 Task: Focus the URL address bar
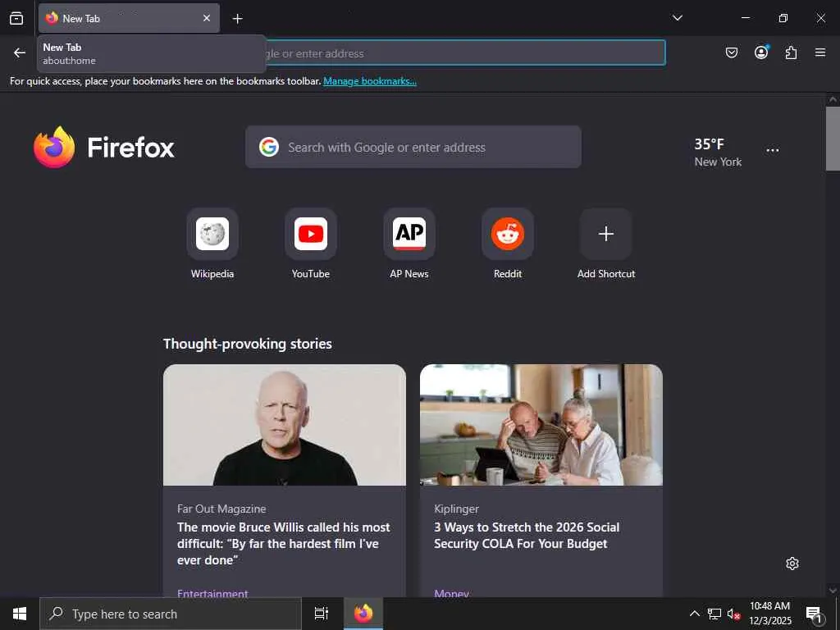click(x=465, y=53)
